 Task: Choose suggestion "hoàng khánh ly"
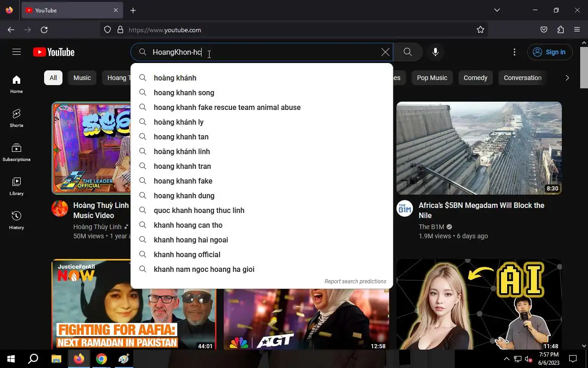pos(262,122)
